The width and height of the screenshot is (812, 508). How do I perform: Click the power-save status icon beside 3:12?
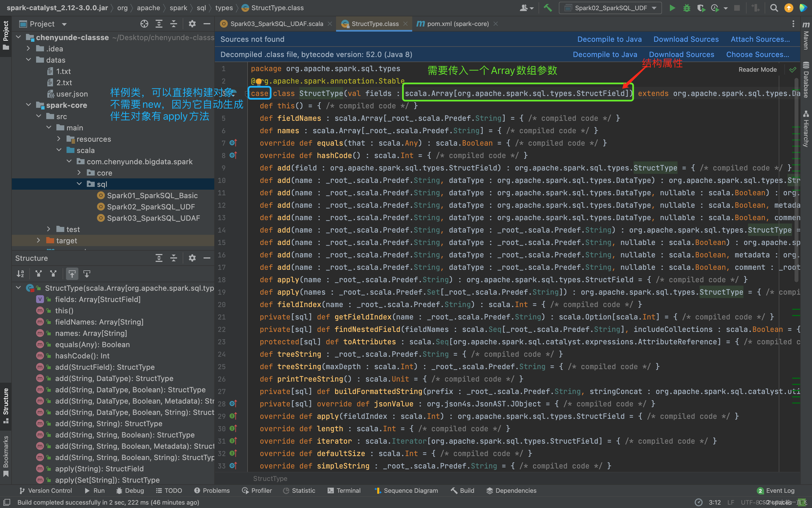(699, 502)
